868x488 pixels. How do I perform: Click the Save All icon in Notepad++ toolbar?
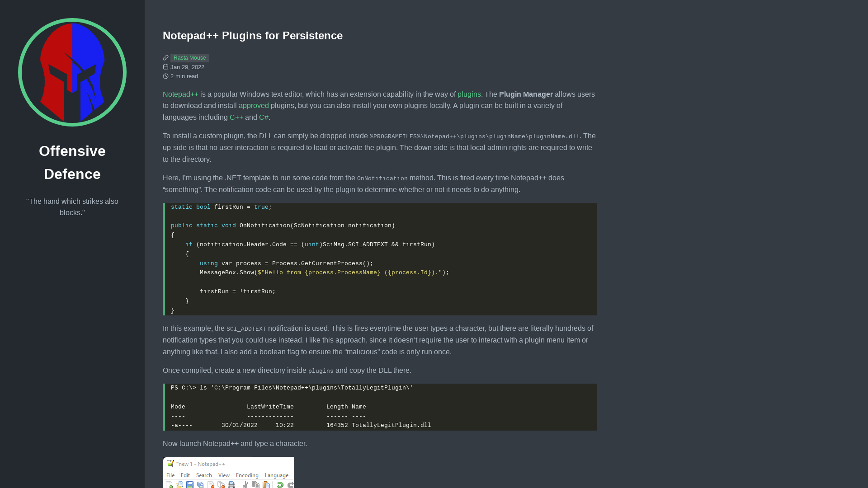(x=200, y=485)
